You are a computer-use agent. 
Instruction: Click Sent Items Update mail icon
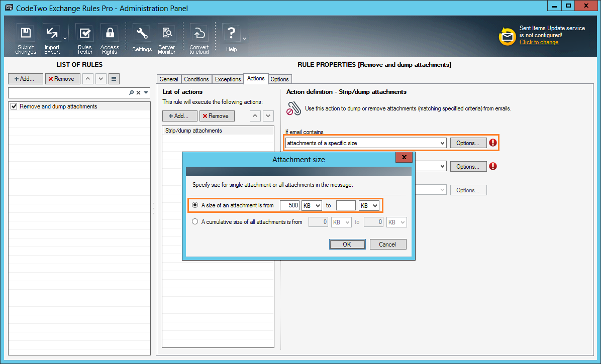tap(507, 36)
